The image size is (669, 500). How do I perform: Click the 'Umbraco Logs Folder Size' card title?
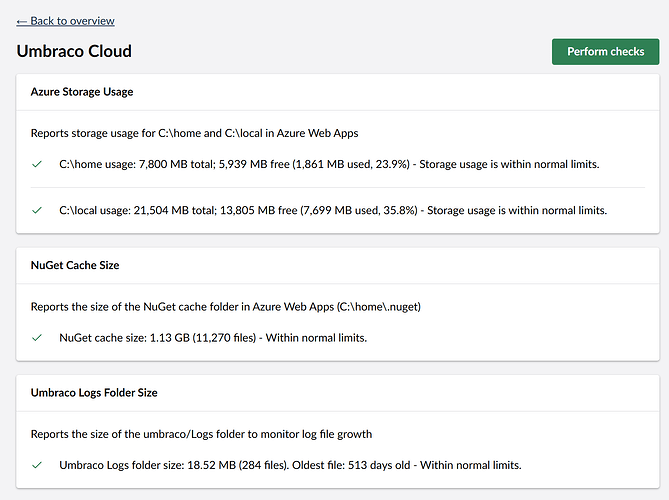point(94,392)
